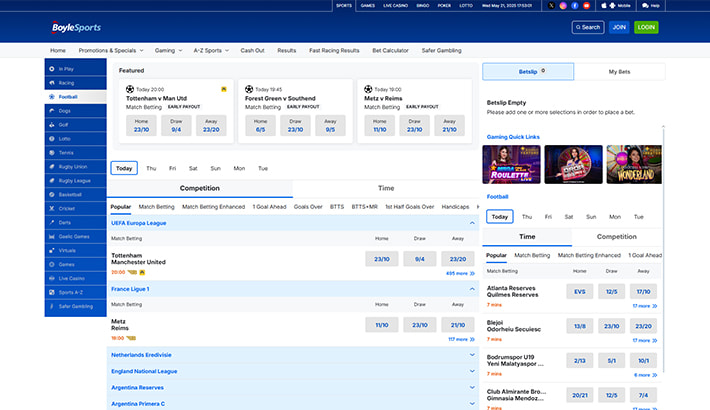The height and width of the screenshot is (410, 710).
Task: Select Rugby League icon in sidebar
Action: point(52,181)
